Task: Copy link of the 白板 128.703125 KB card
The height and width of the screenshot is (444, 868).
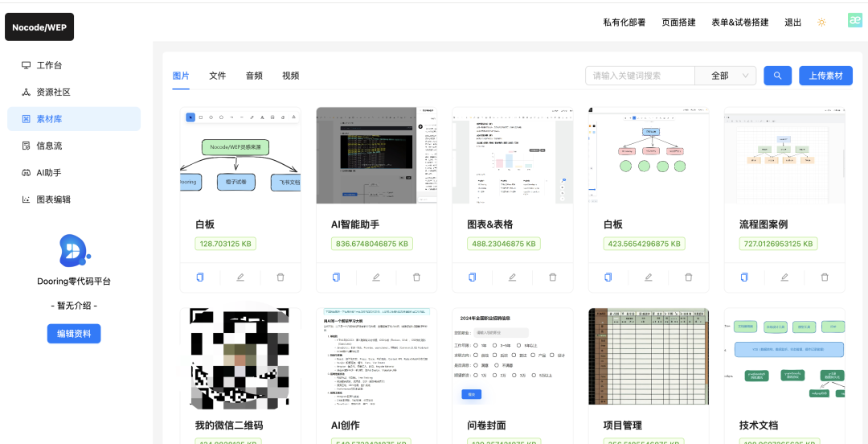Action: pos(200,277)
